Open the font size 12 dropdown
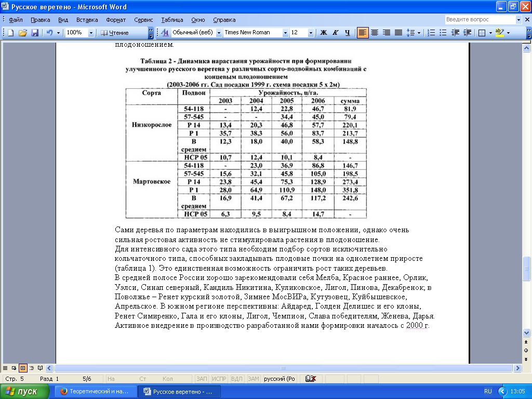 pyautogui.click(x=311, y=33)
